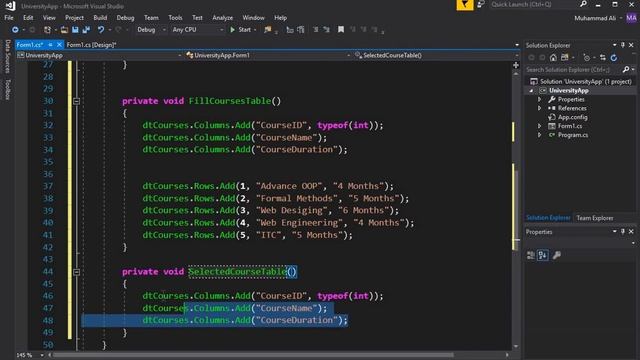The height and width of the screenshot is (360, 640).
Task: Close the Form1.cs editor tab
Action: (59, 44)
